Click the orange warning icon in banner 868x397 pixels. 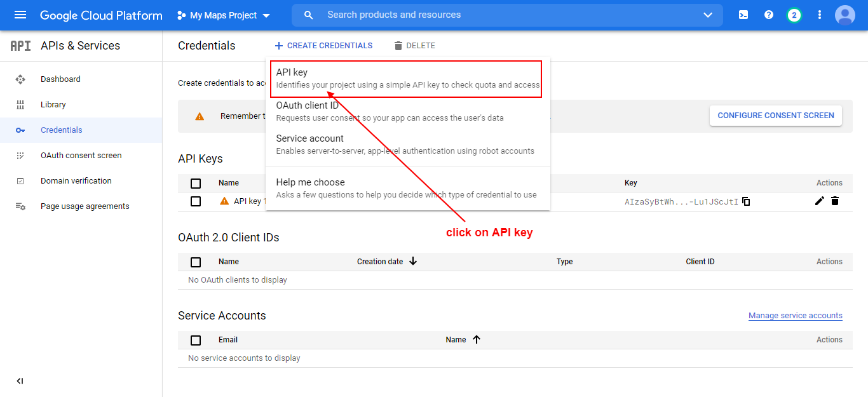coord(200,116)
